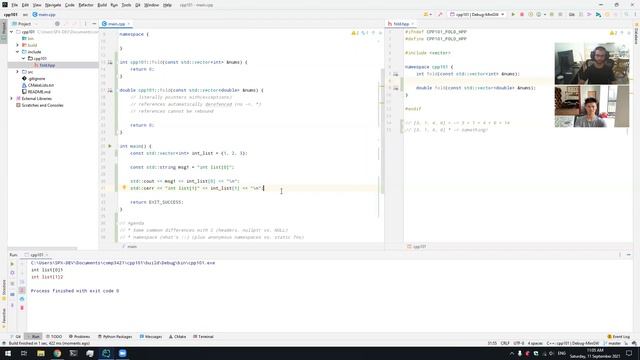Open the CMake tool window tab
Screen dimensions: 640x360
pyautogui.click(x=178, y=336)
